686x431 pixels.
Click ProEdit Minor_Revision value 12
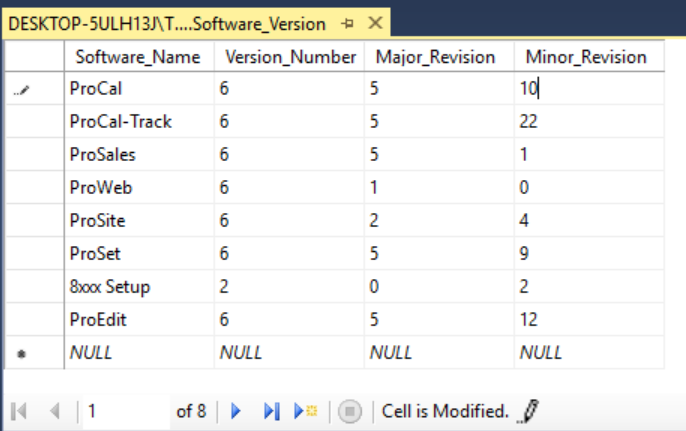(x=589, y=319)
